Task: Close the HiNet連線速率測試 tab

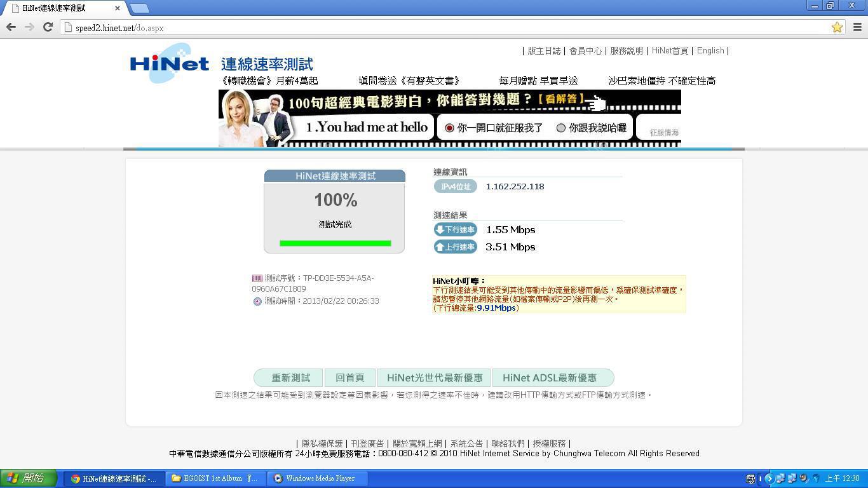Action: point(118,8)
